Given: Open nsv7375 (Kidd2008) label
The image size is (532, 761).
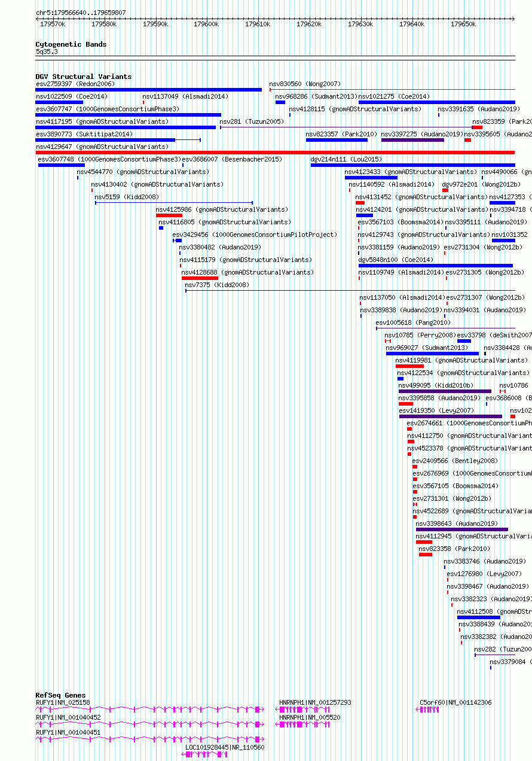Looking at the screenshot, I should tap(217, 285).
